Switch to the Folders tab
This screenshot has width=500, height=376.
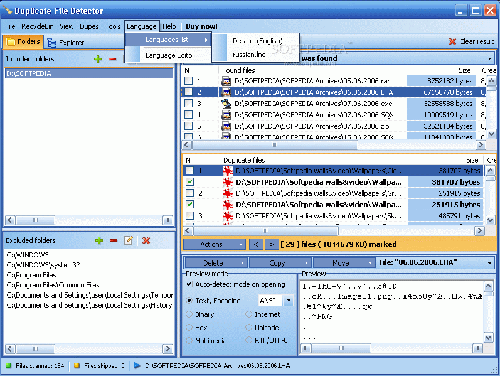pyautogui.click(x=23, y=42)
